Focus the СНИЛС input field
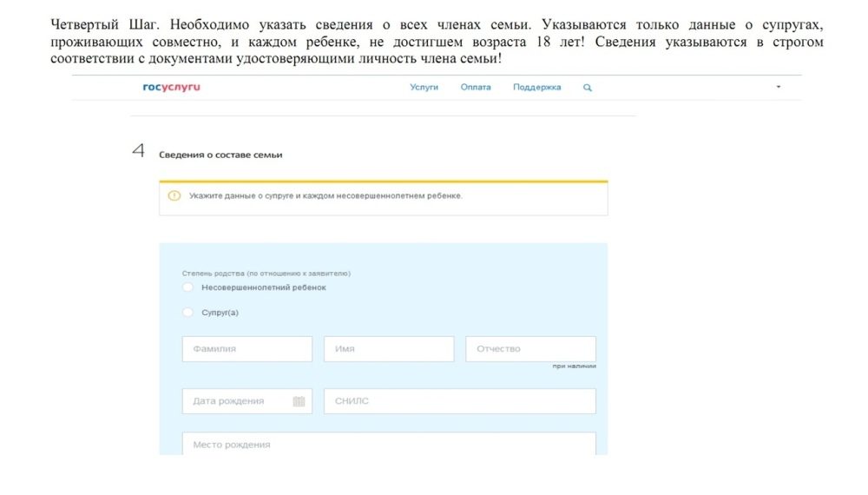The width and height of the screenshot is (868, 495). click(x=459, y=401)
